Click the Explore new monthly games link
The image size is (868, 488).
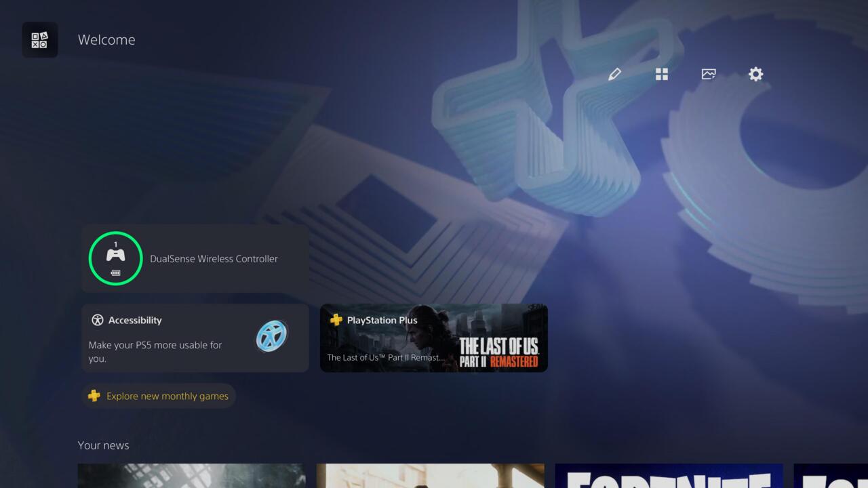167,396
